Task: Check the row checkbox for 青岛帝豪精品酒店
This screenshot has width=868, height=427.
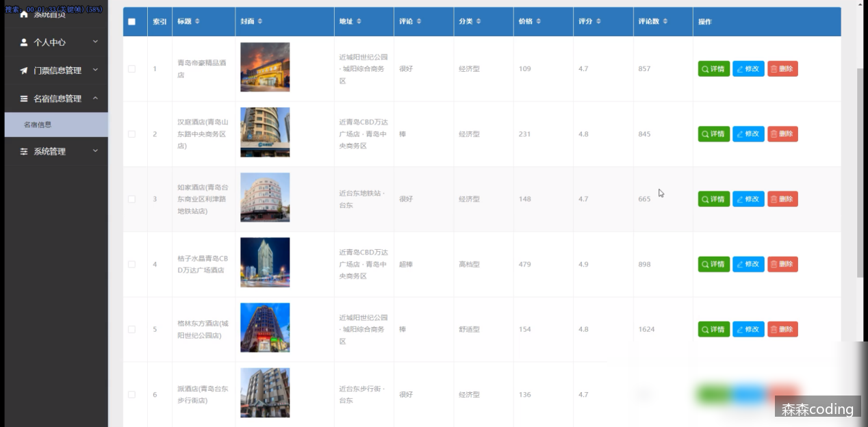Action: pyautogui.click(x=132, y=69)
